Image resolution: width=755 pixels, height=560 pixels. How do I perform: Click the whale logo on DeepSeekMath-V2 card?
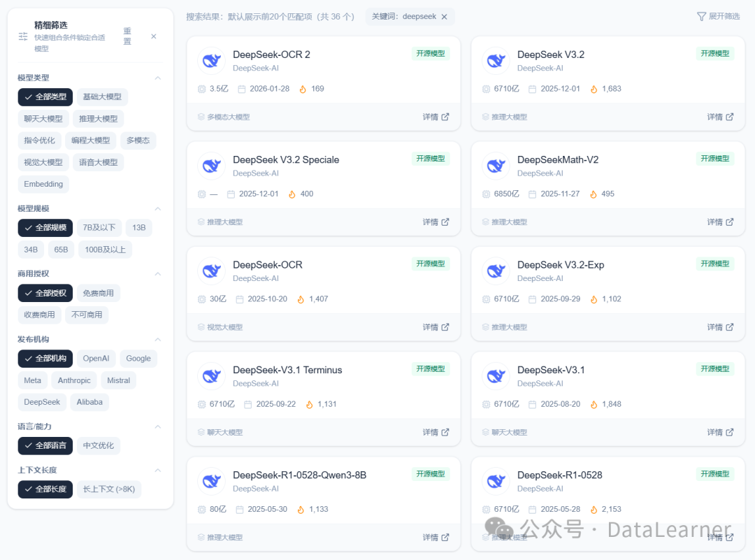pos(496,166)
